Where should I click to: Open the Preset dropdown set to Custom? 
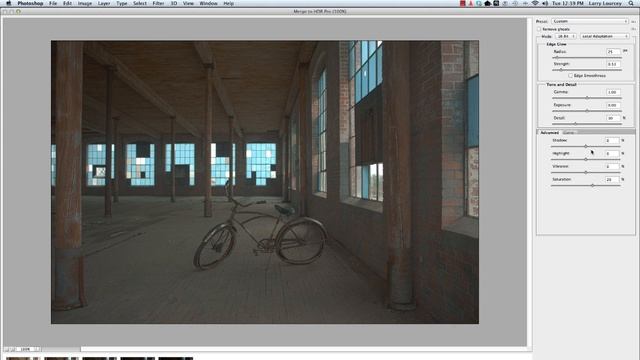pyautogui.click(x=590, y=21)
